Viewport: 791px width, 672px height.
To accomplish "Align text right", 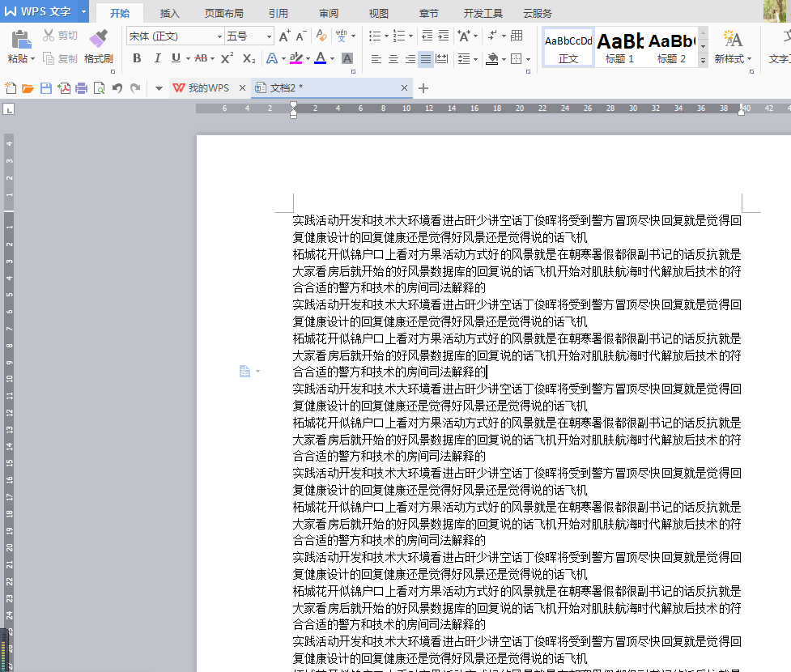I will (410, 59).
